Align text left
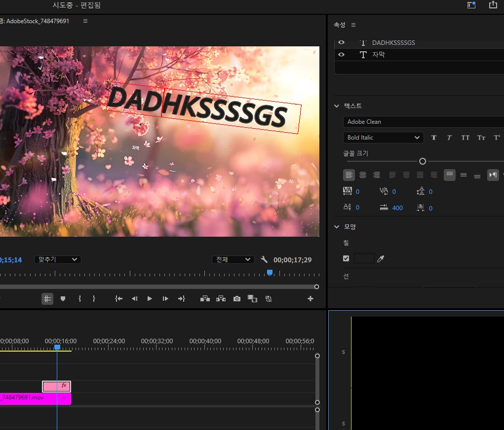Screen dimensions: 504x430 pyautogui.click(x=349, y=175)
